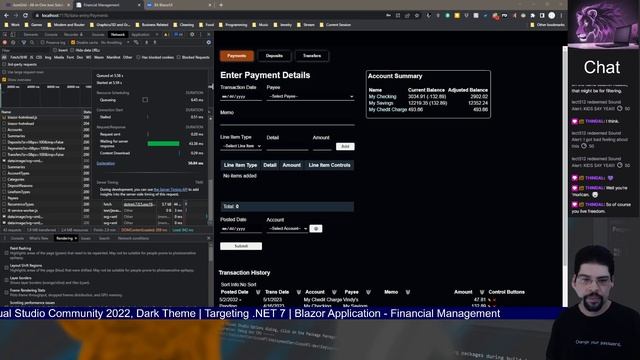Enable Layout Shift Regions checkbox
The image size is (640, 360).
(7, 268)
